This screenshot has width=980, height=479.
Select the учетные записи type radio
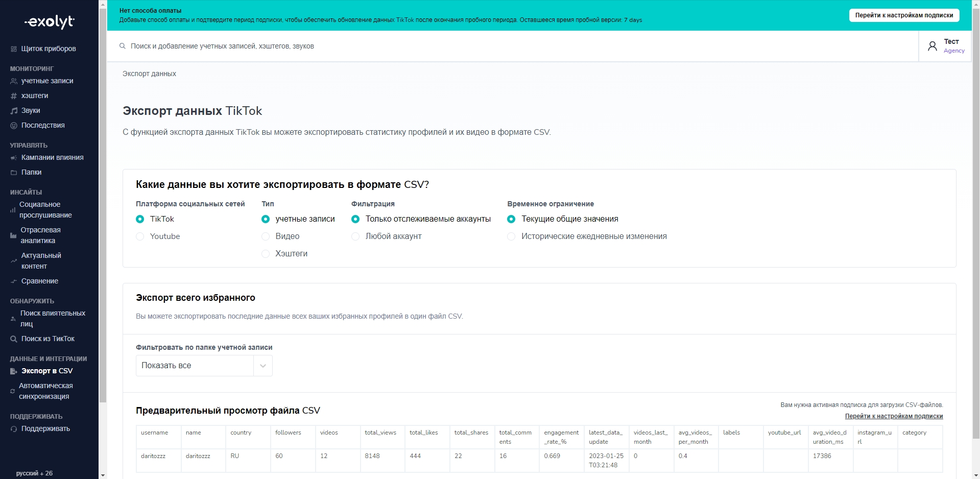(x=266, y=219)
